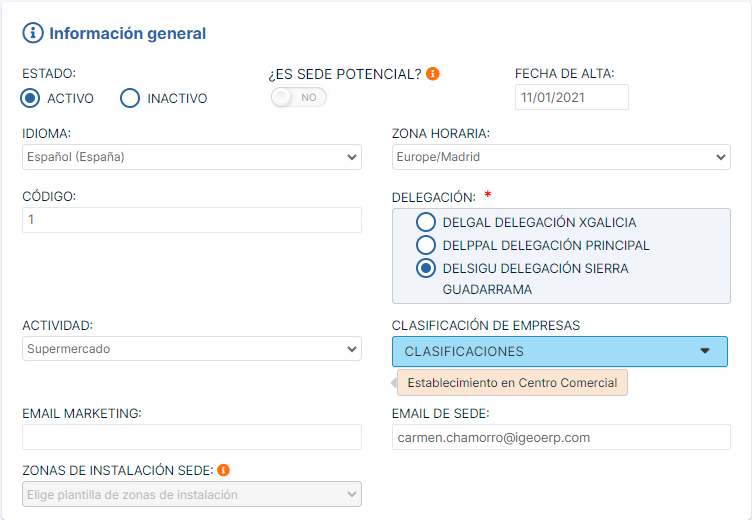The image size is (752, 520).
Task: Open the zonas de instalación template dropdown
Action: (191, 494)
